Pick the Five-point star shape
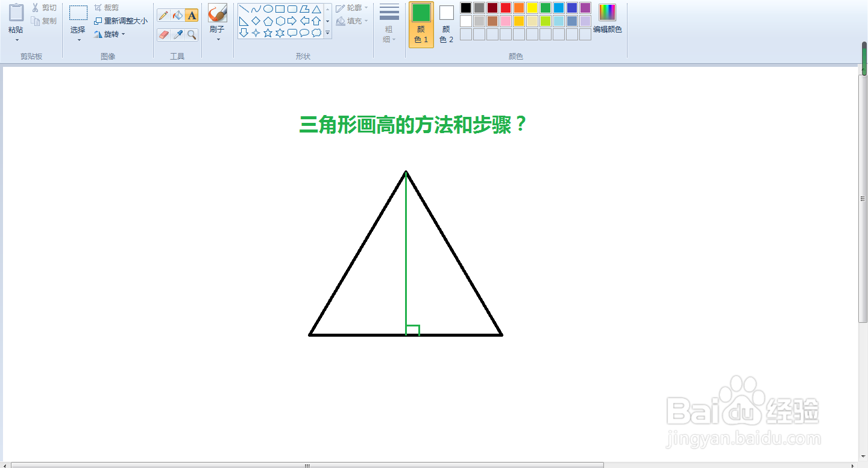868x468 pixels. click(268, 33)
